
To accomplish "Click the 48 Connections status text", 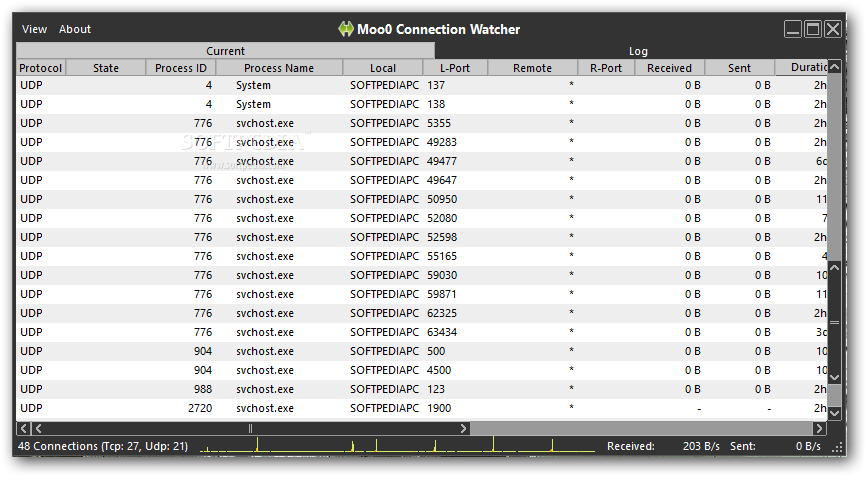I will click(x=103, y=446).
